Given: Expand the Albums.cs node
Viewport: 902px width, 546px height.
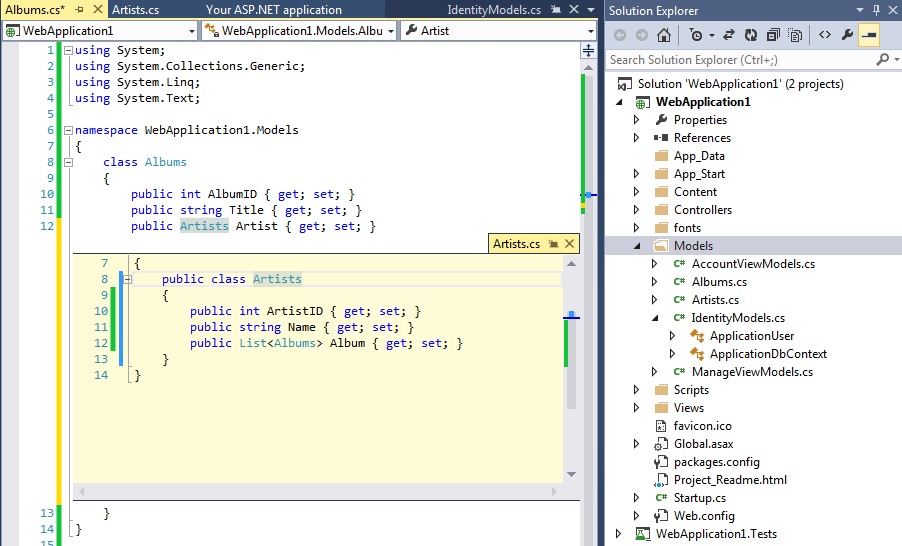Looking at the screenshot, I should [x=655, y=282].
